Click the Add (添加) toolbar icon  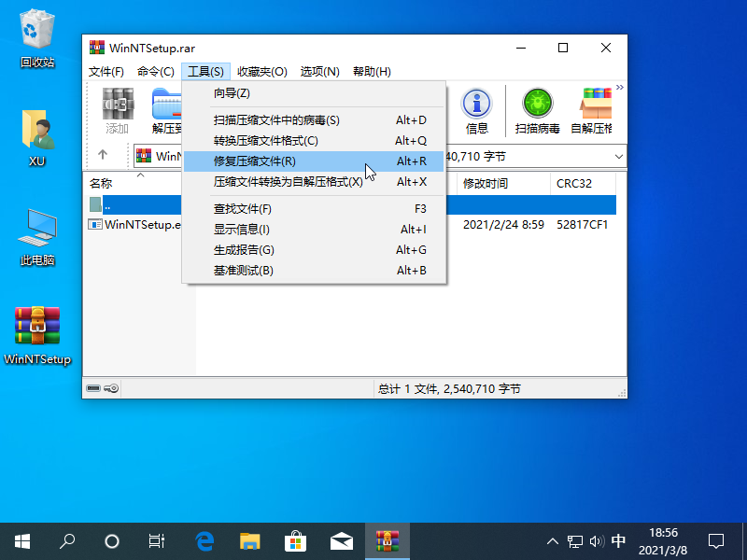coord(118,111)
